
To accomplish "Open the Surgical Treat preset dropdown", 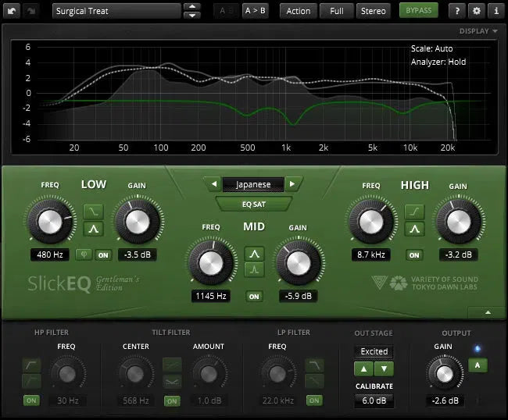I will [116, 11].
